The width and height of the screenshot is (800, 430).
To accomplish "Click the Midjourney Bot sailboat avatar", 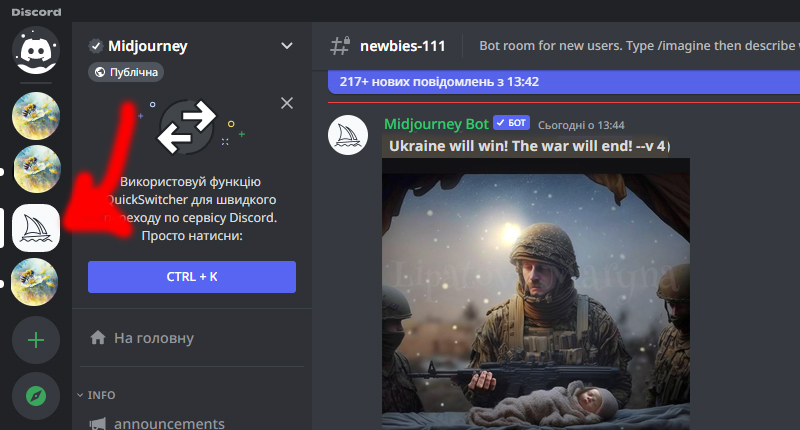I will pos(348,135).
